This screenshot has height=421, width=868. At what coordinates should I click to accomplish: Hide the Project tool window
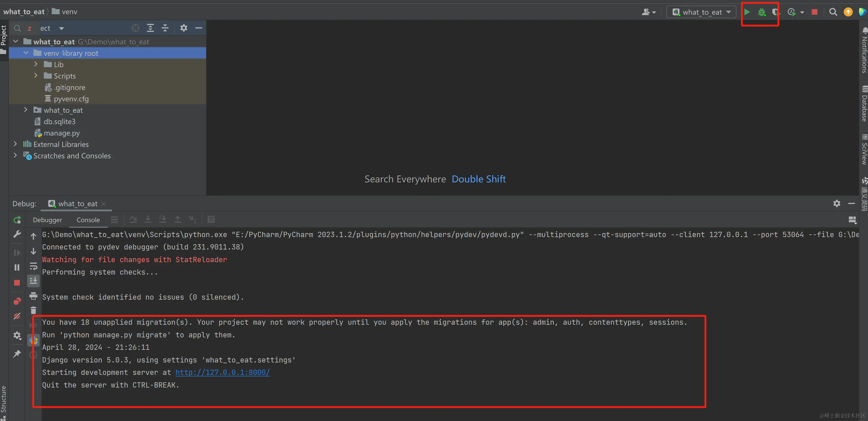[199, 28]
